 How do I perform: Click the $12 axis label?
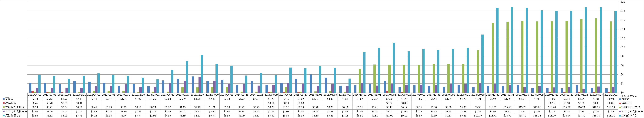[623, 38]
